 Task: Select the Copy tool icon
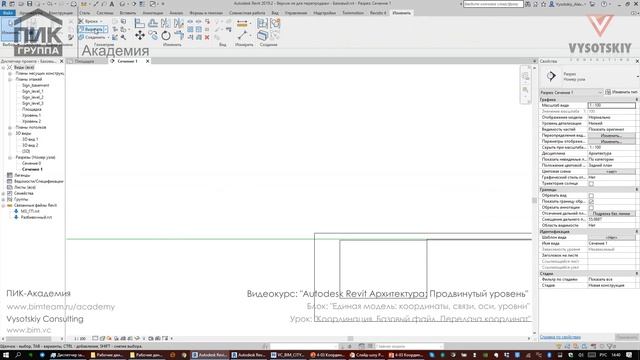click(x=153, y=36)
